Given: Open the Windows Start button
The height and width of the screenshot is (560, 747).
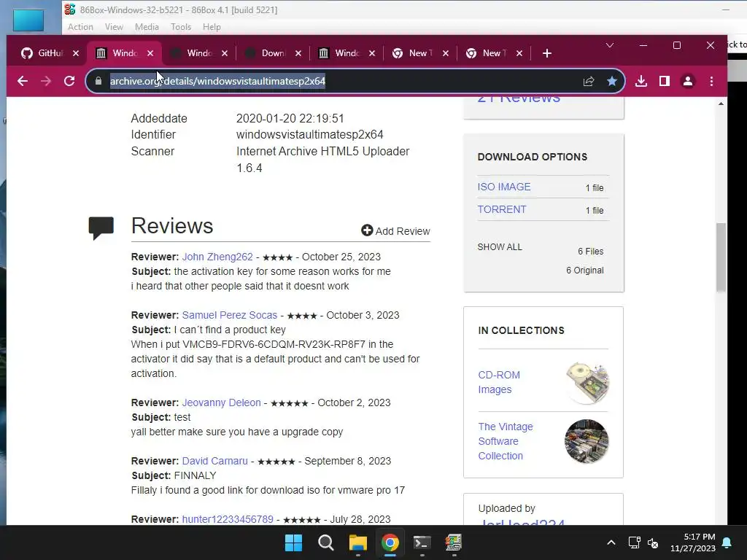Looking at the screenshot, I should click(x=293, y=542).
